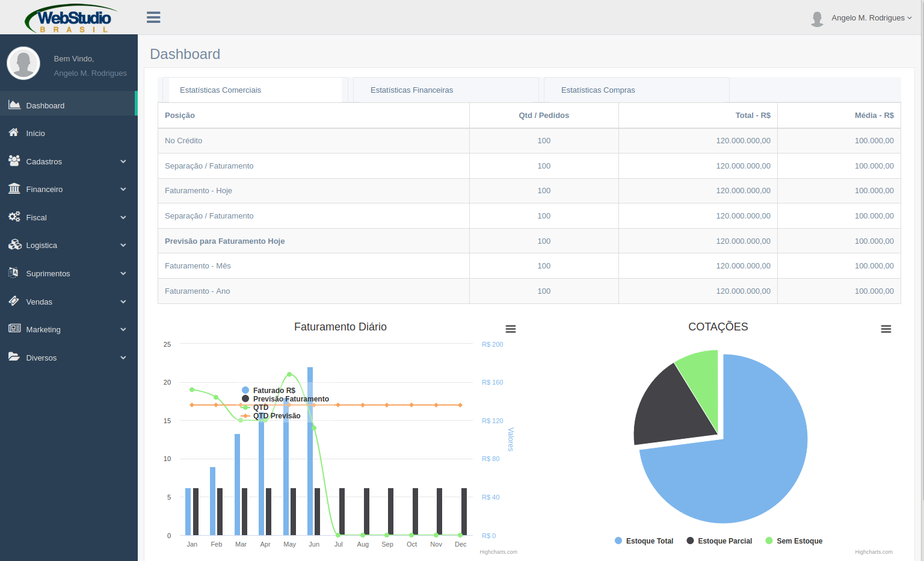Viewport: 924px width, 561px height.
Task: Toggle Estoque Parcial legend item
Action: [719, 541]
